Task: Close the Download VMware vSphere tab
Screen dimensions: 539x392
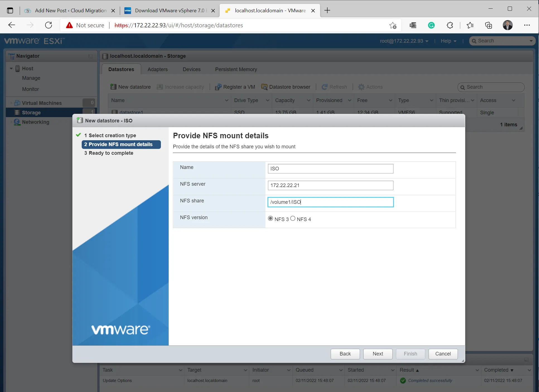Action: [x=213, y=11]
